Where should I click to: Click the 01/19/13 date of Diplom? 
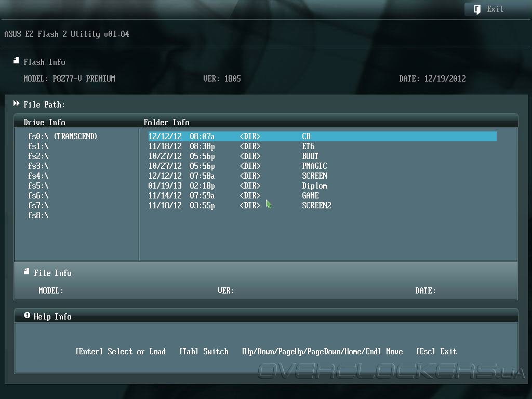pos(165,185)
